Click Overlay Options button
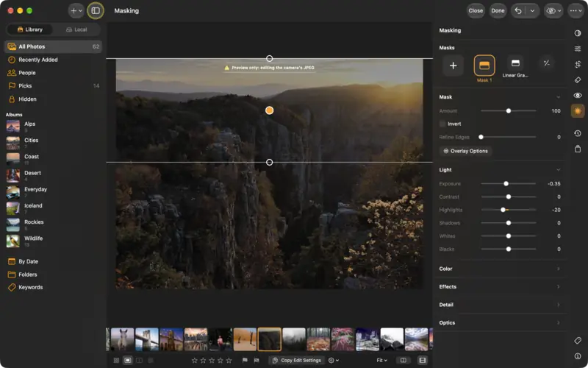Viewport: 588px width, 368px height. [465, 151]
